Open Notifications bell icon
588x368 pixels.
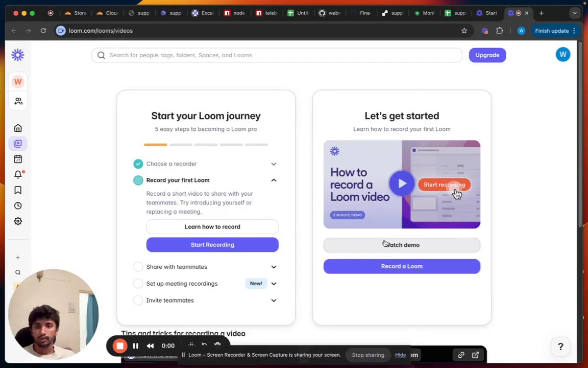[18, 175]
